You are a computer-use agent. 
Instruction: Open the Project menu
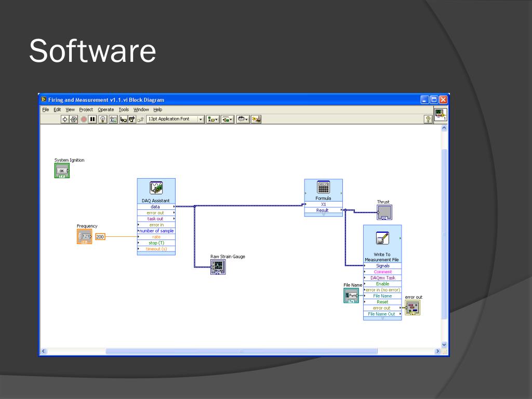pos(86,110)
